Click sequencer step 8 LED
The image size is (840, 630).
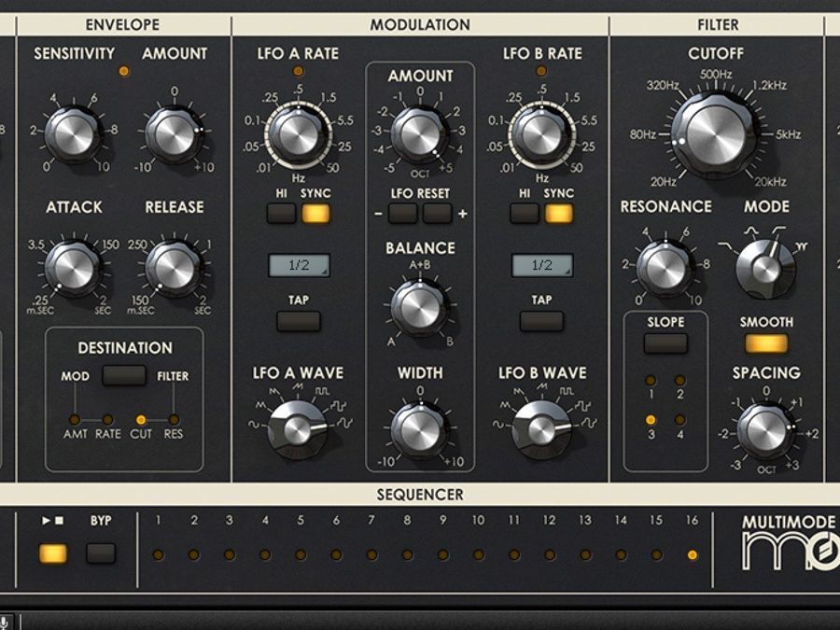[x=407, y=554]
